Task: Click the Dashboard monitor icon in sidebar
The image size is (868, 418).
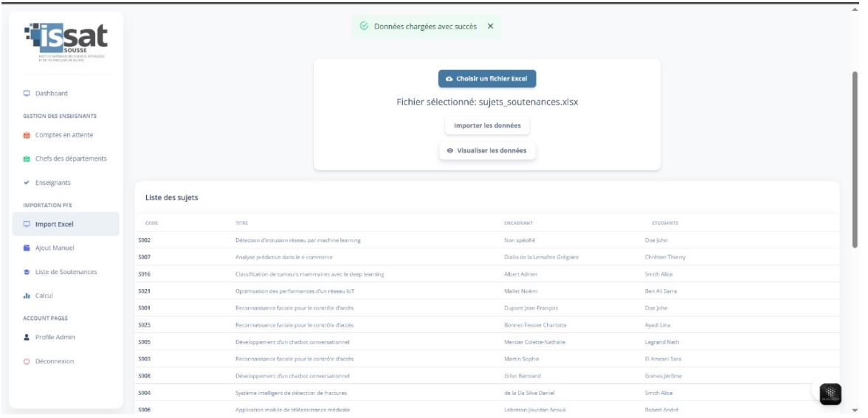Action: pyautogui.click(x=27, y=94)
